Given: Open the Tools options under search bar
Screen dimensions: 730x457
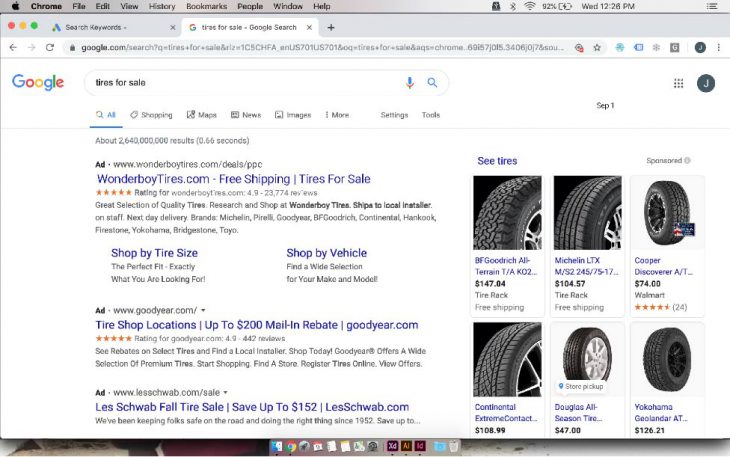Looking at the screenshot, I should coord(431,115).
